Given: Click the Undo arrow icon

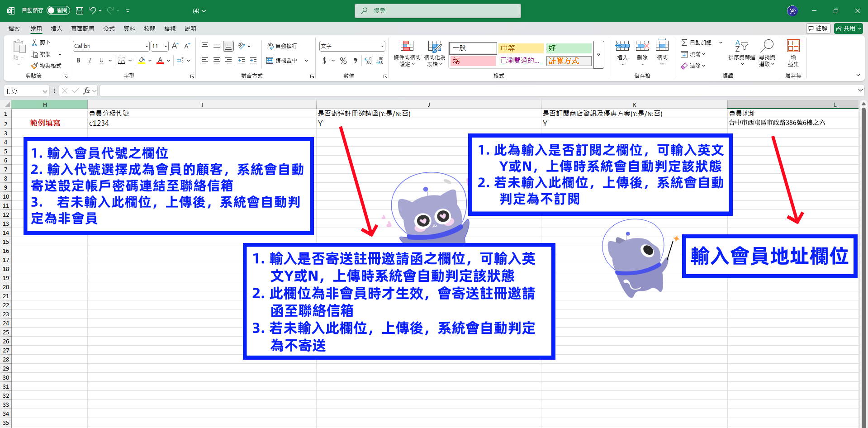Looking at the screenshot, I should (x=92, y=10).
